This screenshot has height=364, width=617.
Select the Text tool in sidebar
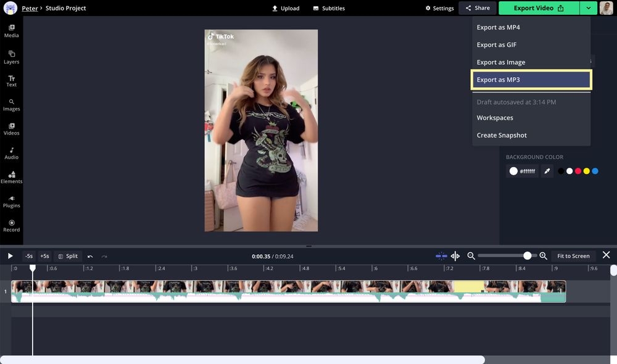[x=11, y=81]
